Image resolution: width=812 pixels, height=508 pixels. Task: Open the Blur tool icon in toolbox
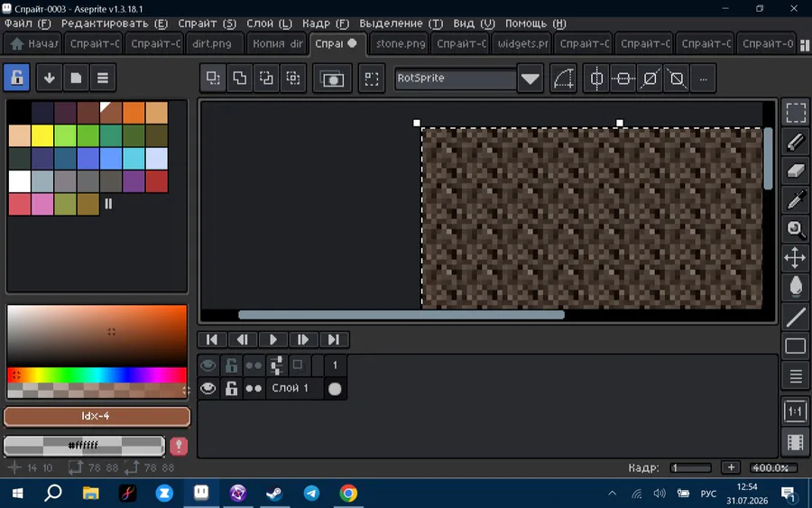pyautogui.click(x=796, y=376)
